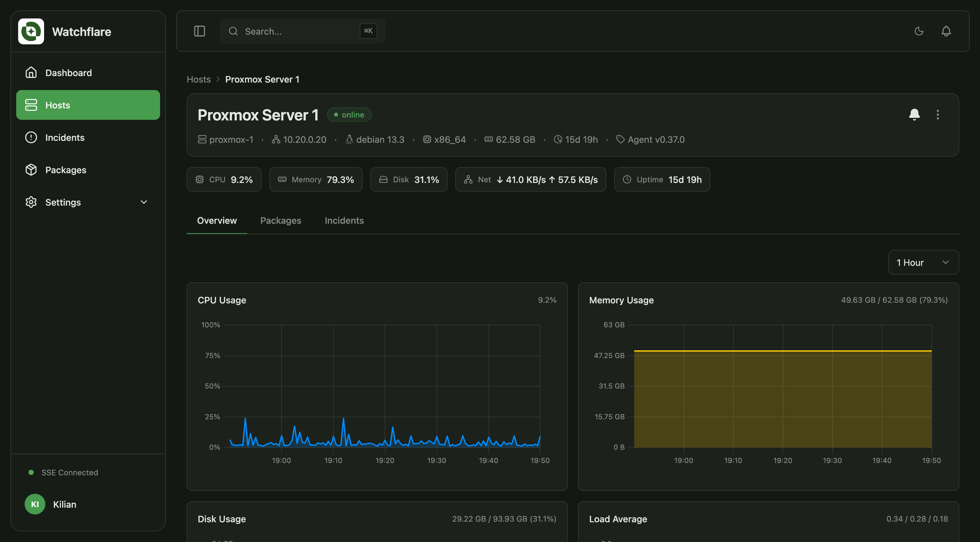
Task: Expand the Settings sidebar menu
Action: [x=88, y=202]
